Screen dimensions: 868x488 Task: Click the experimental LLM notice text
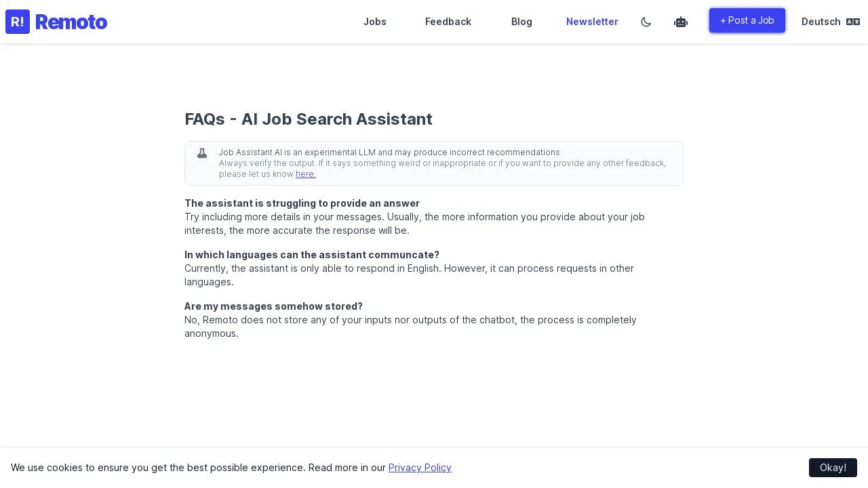point(389,152)
